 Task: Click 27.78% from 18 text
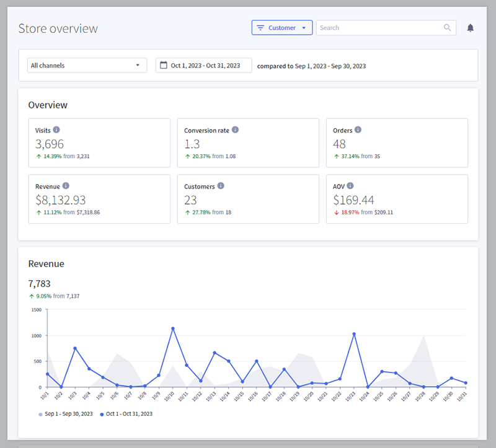point(211,213)
